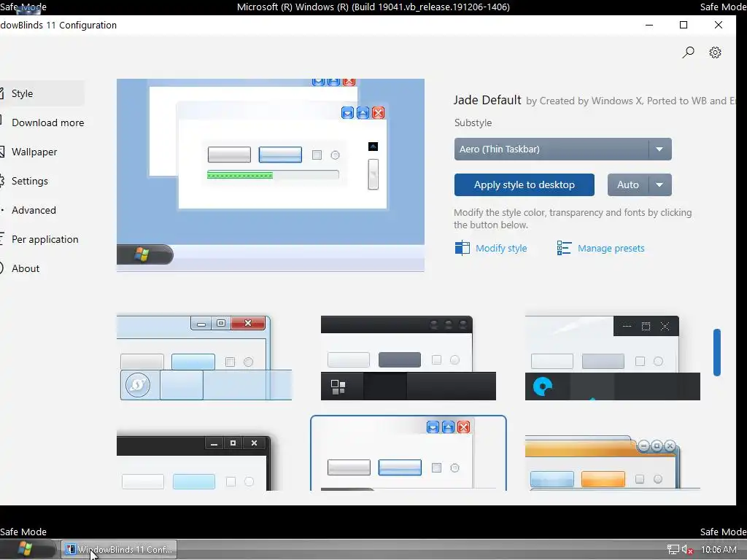Select the Style sidebar item

click(x=42, y=93)
